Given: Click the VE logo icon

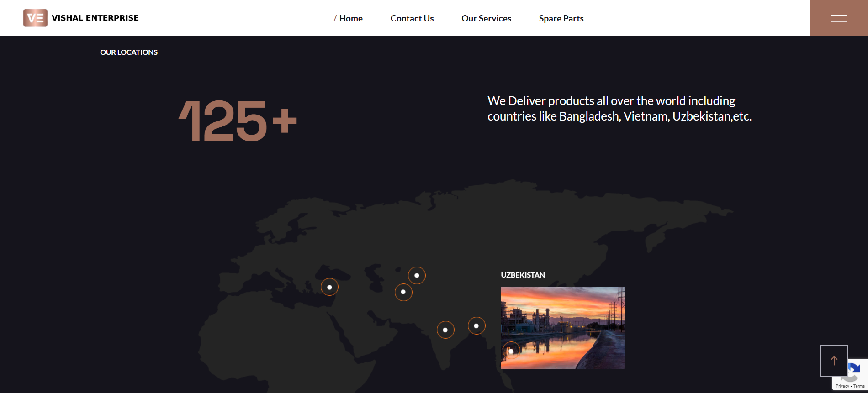Looking at the screenshot, I should pyautogui.click(x=35, y=18).
